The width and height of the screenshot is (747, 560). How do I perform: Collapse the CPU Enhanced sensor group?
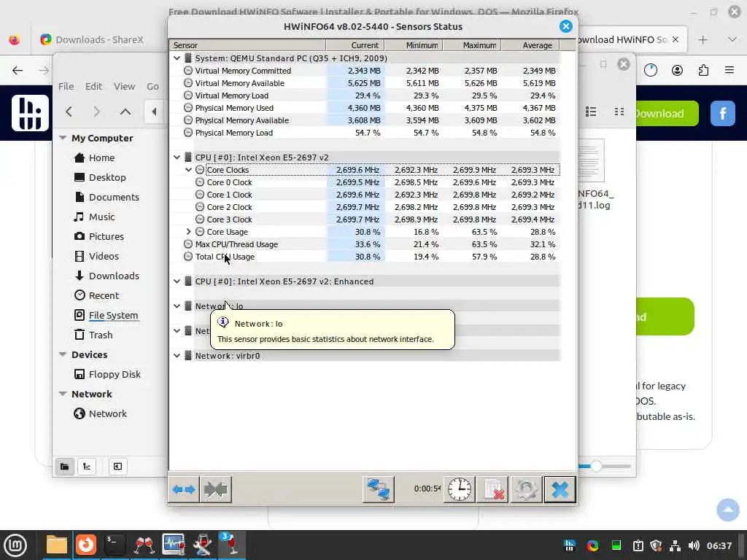[177, 281]
